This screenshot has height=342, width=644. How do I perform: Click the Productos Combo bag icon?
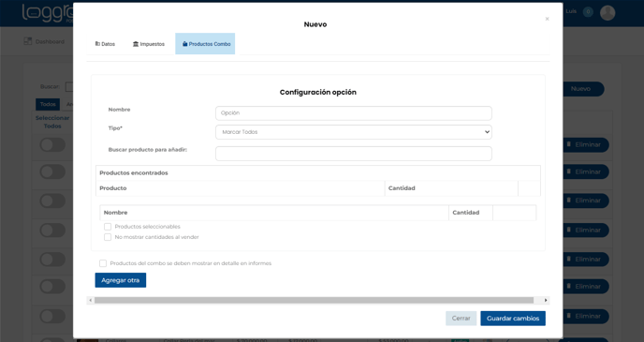point(184,44)
